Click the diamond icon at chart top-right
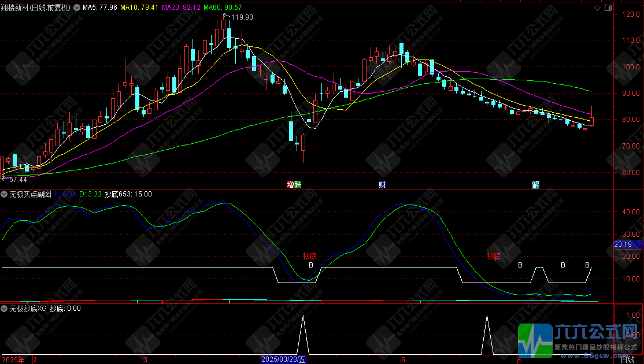The height and width of the screenshot is (364, 644). point(597,8)
